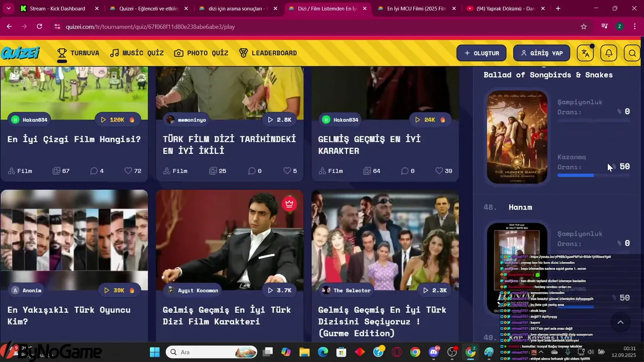Click the Kazanma Oranı bar for Songbirds
Image resolution: width=644 pixels, height=362 pixels.
click(x=593, y=175)
